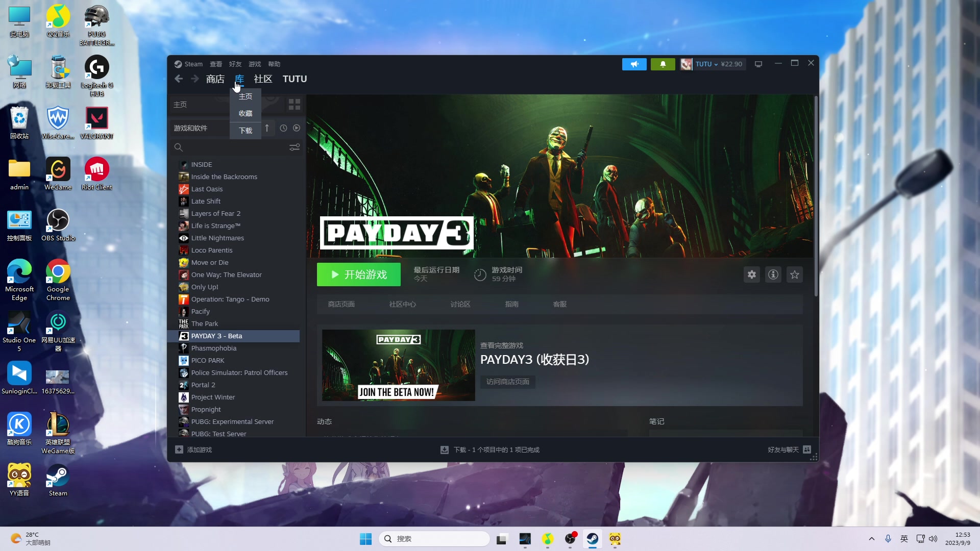Screen dimensions: 980x551
Task: Open PAYDAY 3 game info icon
Action: pos(773,274)
